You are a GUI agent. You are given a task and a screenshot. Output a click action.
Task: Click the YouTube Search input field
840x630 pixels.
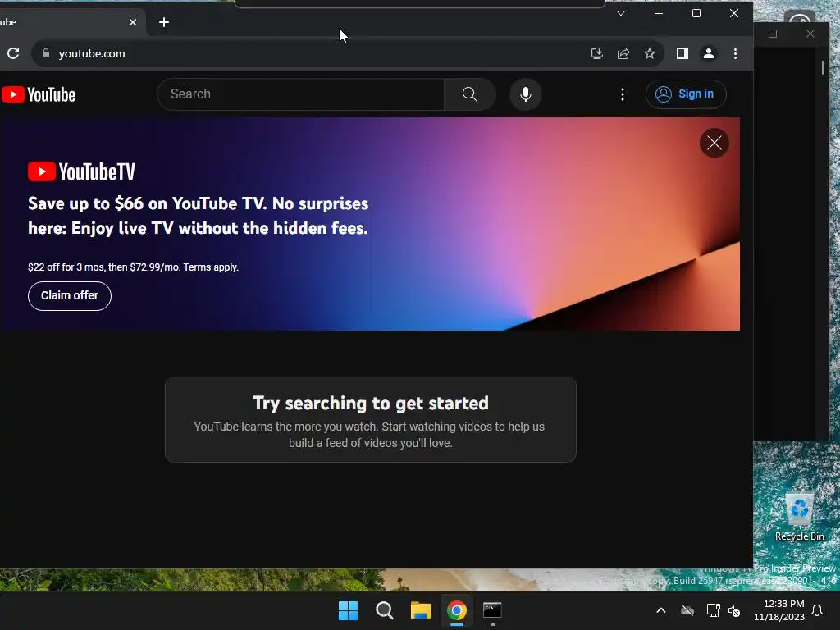(300, 94)
